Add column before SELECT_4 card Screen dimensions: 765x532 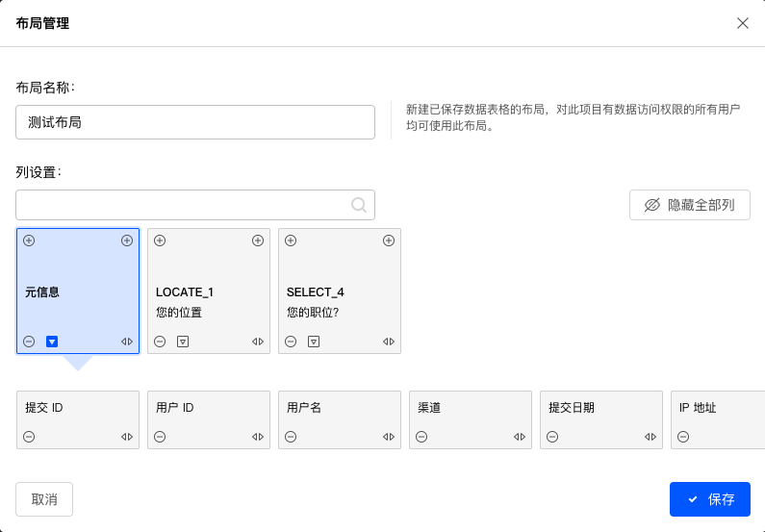pos(291,241)
